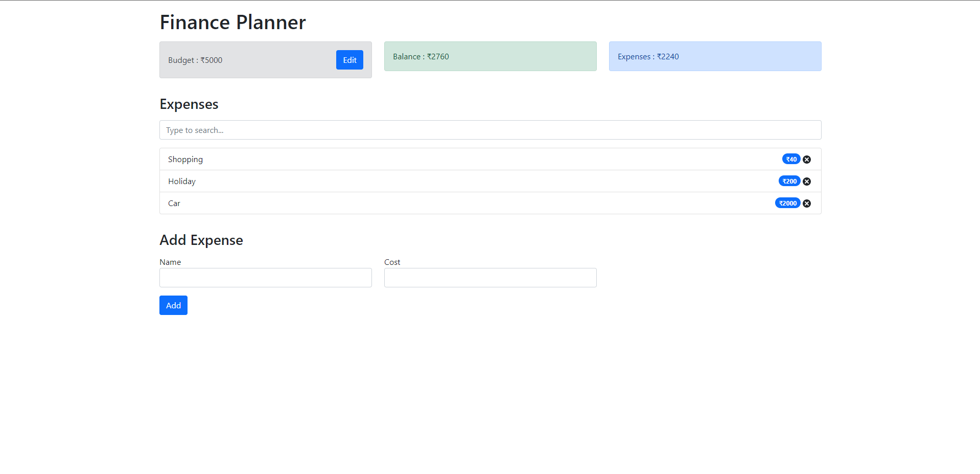Click the Cost field label
This screenshot has height=474, width=980.
pyautogui.click(x=392, y=262)
